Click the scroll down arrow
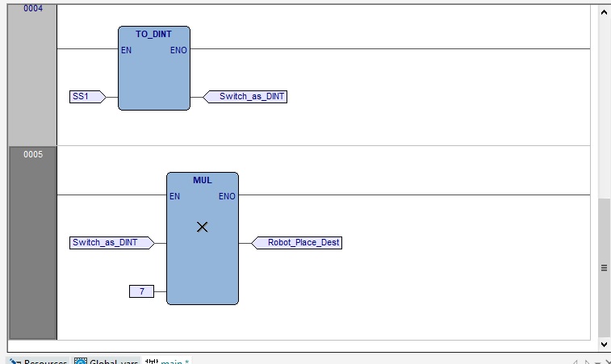The width and height of the screenshot is (611, 364). 604,344
